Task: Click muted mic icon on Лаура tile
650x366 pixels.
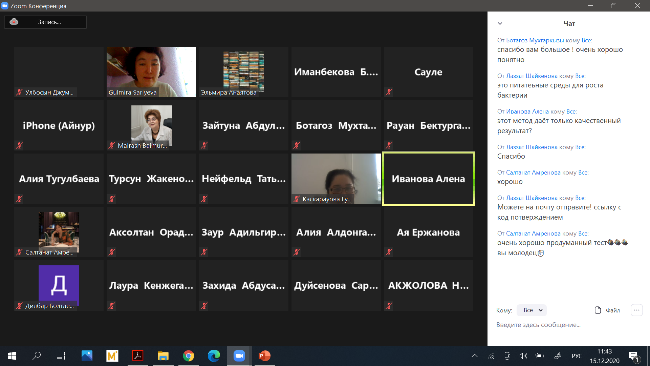Action: coord(112,305)
